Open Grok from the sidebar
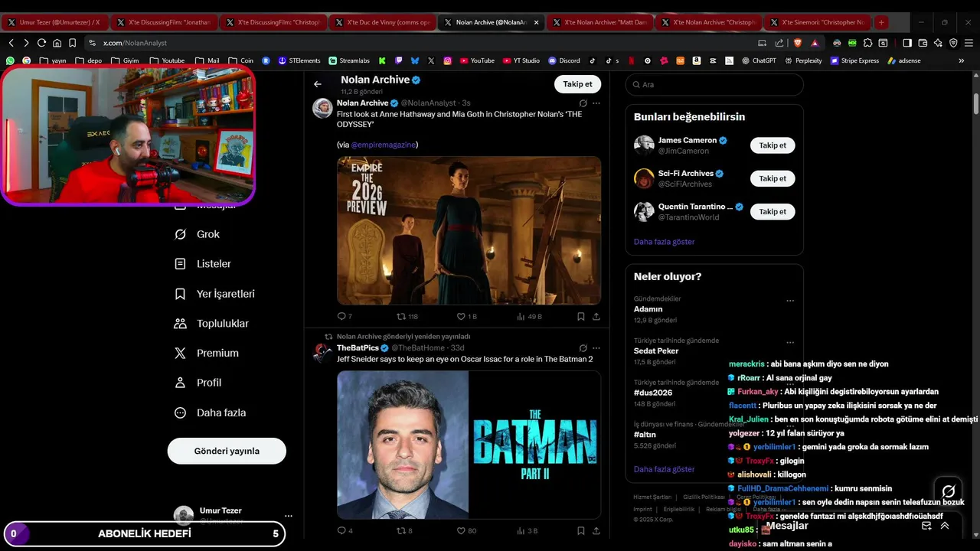The image size is (980, 551). pos(198,234)
